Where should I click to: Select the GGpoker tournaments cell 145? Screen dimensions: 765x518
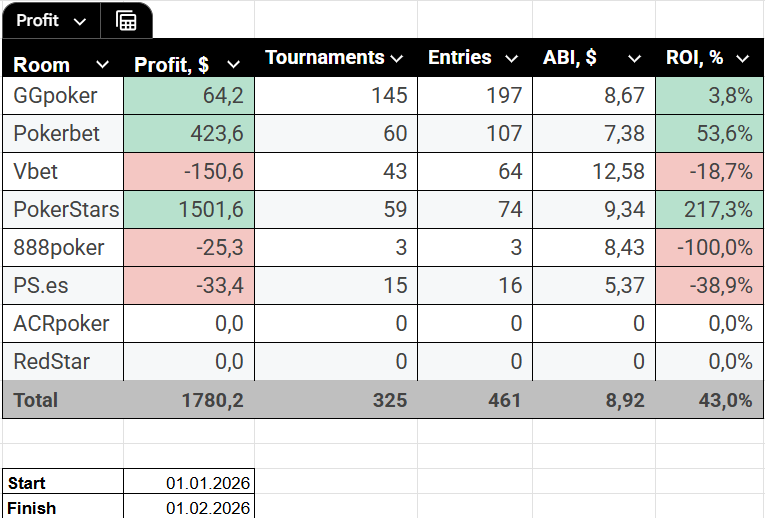(x=335, y=96)
